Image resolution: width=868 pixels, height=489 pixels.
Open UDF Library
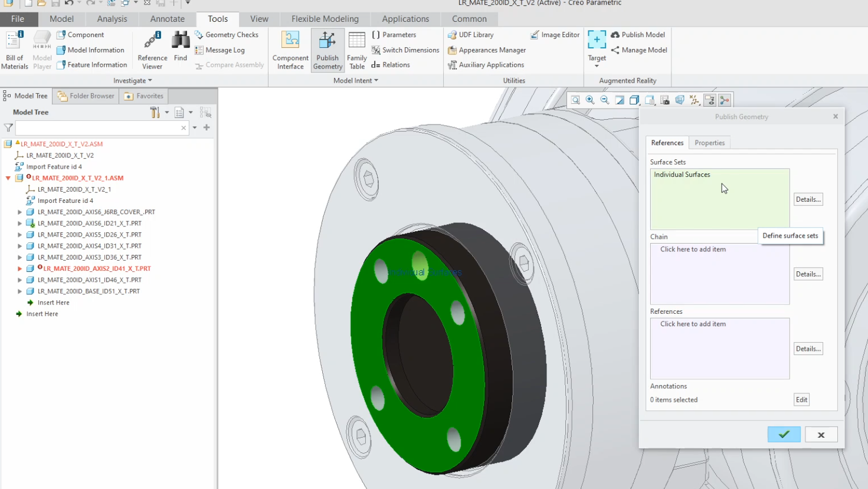coord(470,35)
